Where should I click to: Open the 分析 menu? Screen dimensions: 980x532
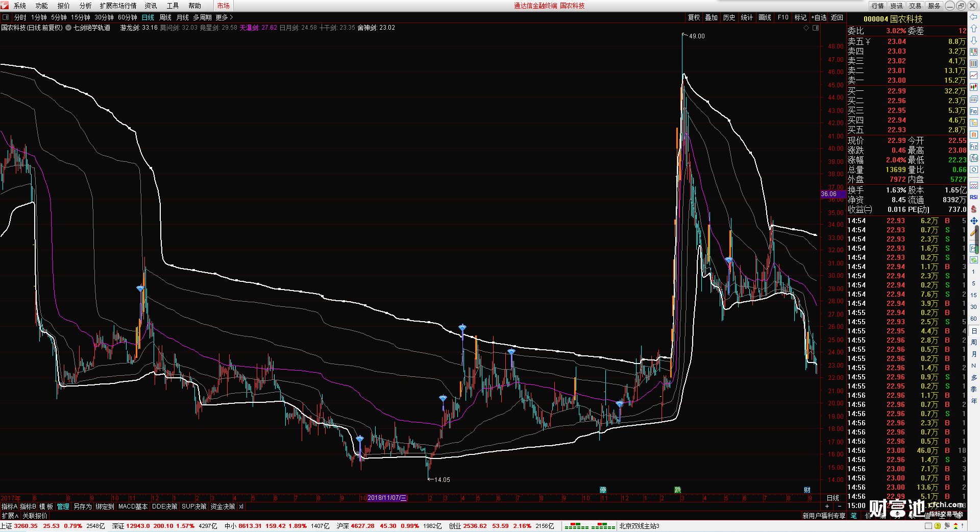86,6
